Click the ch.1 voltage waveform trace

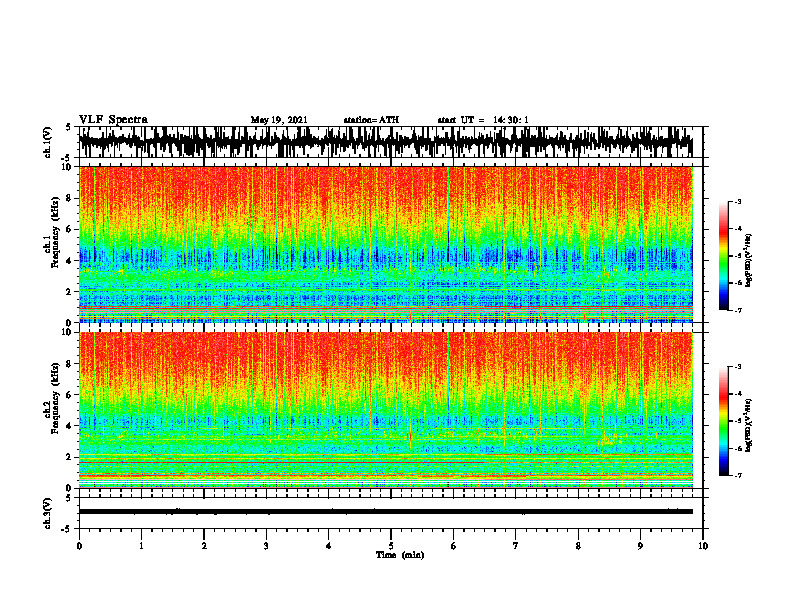point(386,142)
